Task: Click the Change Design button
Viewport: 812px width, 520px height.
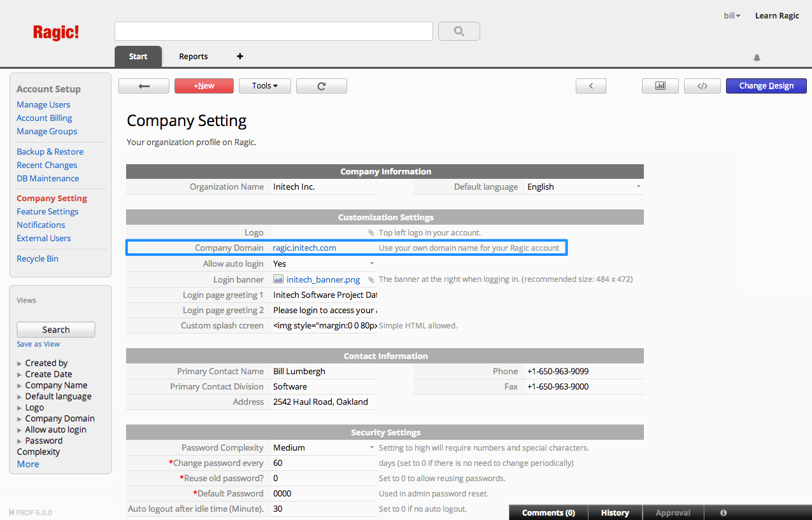Action: pyautogui.click(x=766, y=86)
